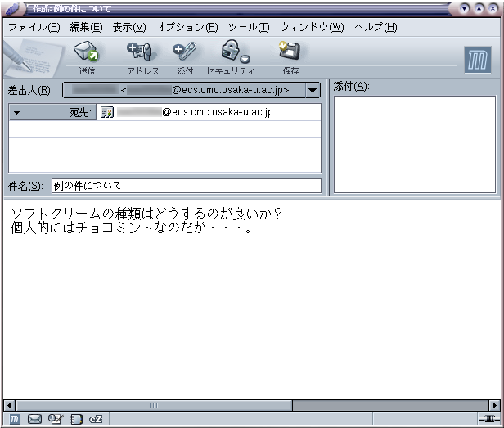
Task: Click the horizontal scrollbar thumb in message body
Action: [x=153, y=405]
